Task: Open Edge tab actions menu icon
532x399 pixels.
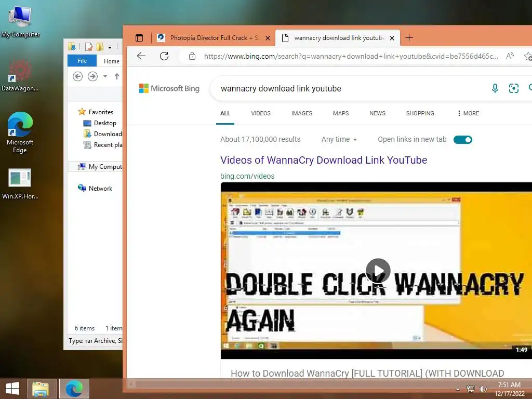Action: (x=139, y=37)
